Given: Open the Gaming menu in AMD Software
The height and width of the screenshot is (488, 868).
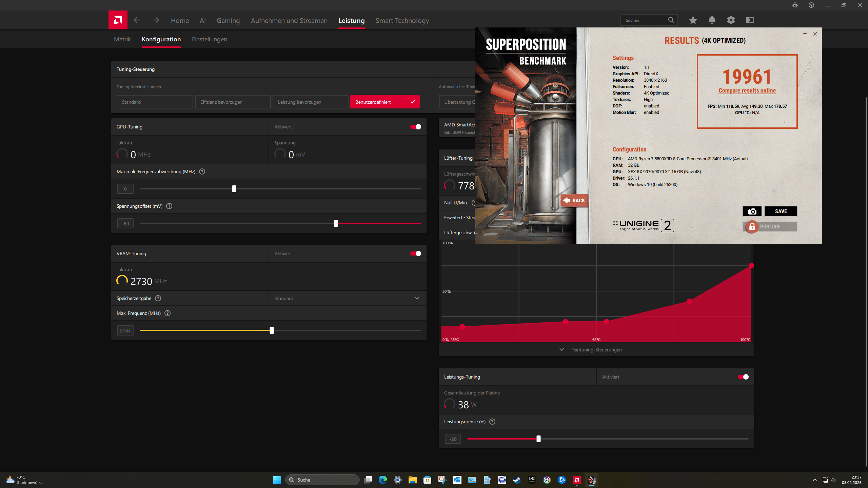Looking at the screenshot, I should click(228, 20).
